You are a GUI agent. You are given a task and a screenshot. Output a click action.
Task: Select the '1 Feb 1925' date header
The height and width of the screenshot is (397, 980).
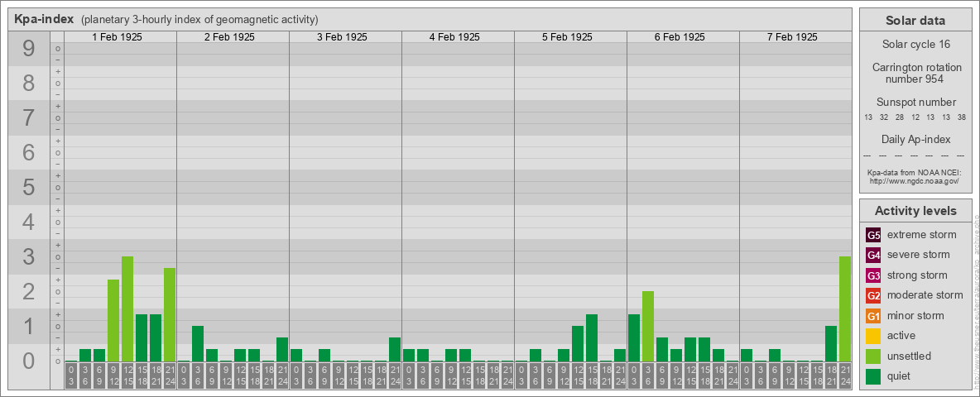(117, 37)
